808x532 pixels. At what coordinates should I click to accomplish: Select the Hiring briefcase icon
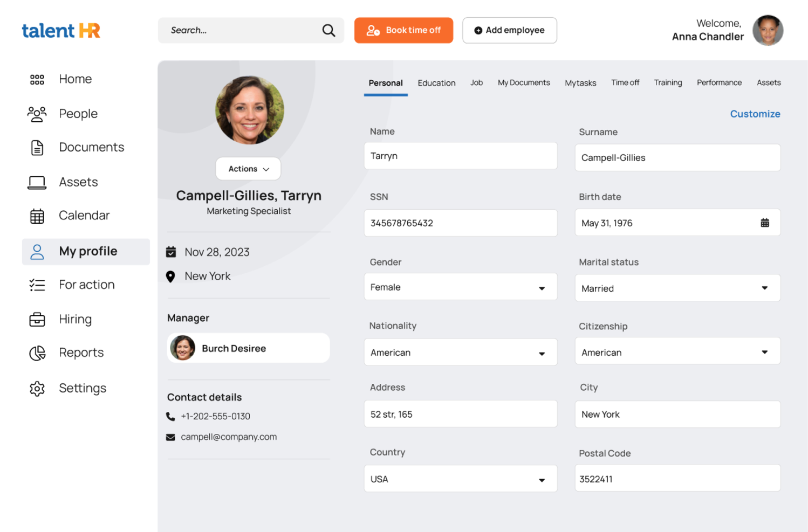pos(37,319)
